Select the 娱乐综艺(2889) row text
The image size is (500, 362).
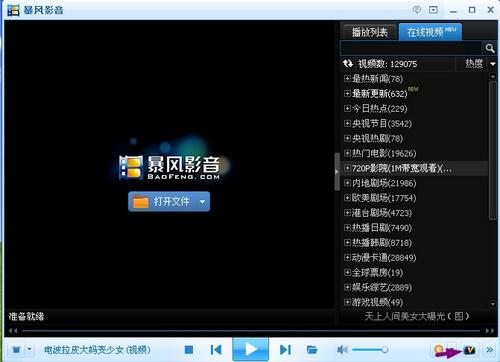click(x=382, y=287)
